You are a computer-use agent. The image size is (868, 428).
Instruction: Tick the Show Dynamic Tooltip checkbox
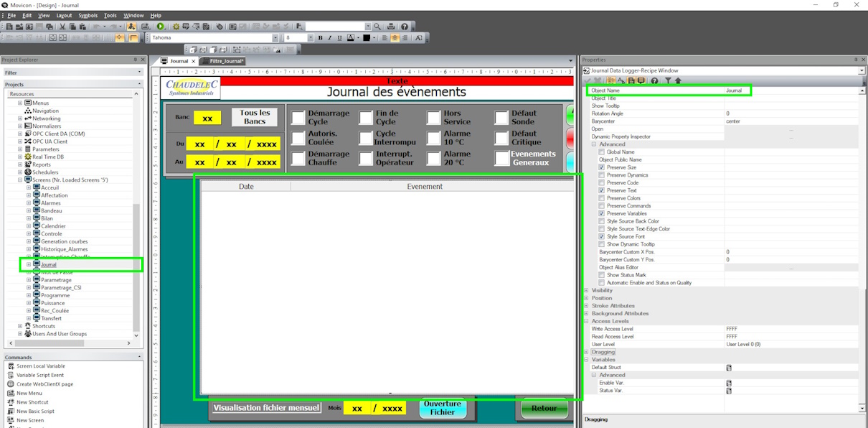pos(601,244)
